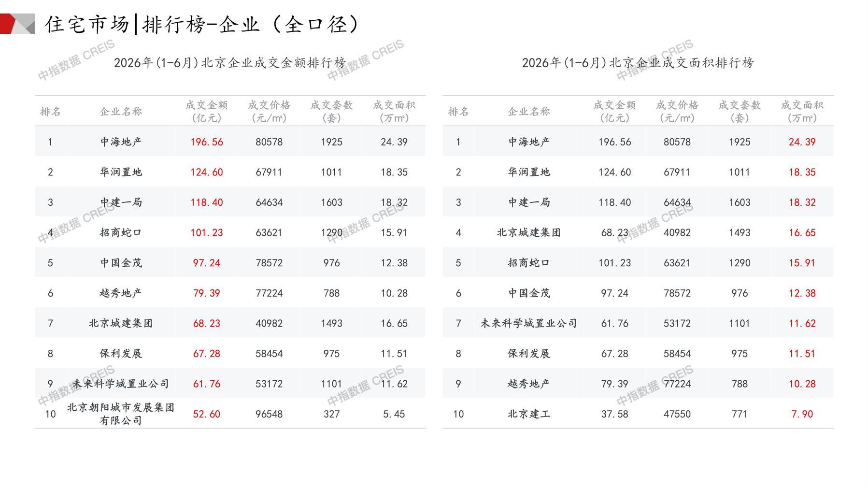Click 北京城建集团 in the left table, rank 7
The width and height of the screenshot is (868, 488).
coord(121,323)
